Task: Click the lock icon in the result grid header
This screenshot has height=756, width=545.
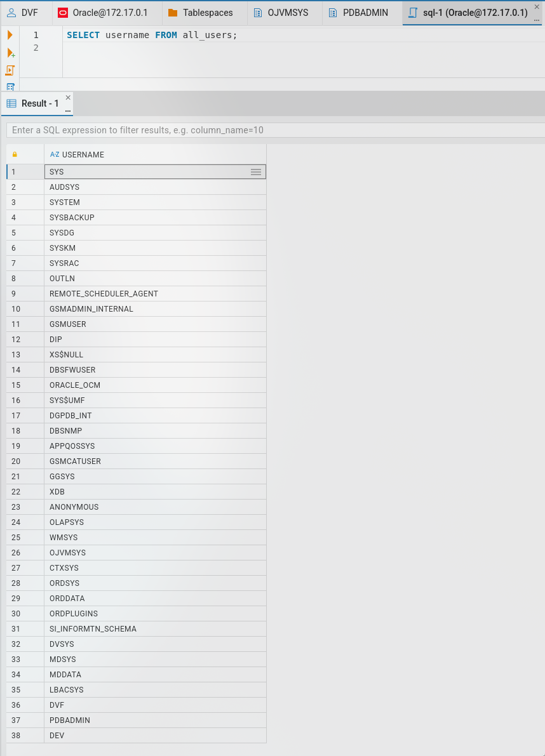Action: pyautogui.click(x=15, y=154)
